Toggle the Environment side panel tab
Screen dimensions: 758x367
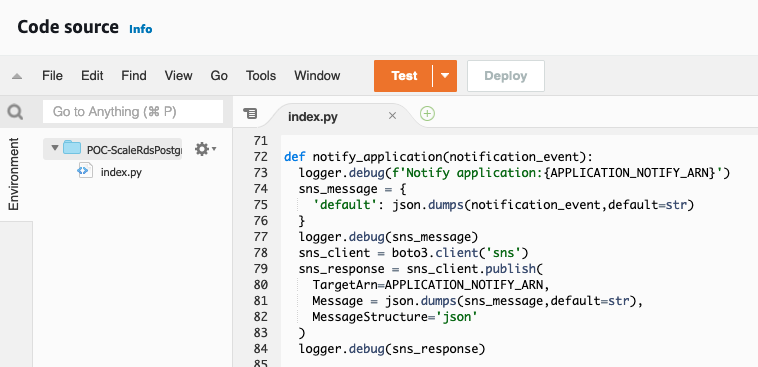pyautogui.click(x=14, y=174)
